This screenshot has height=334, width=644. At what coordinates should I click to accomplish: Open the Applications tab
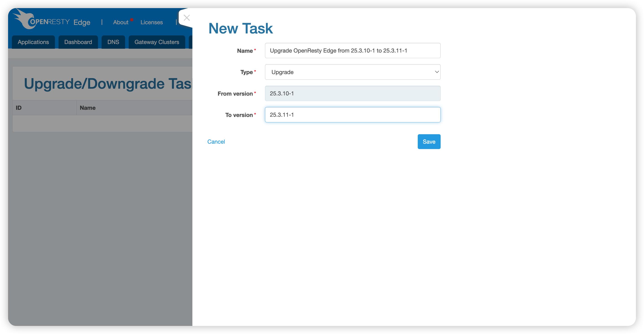[x=33, y=42]
